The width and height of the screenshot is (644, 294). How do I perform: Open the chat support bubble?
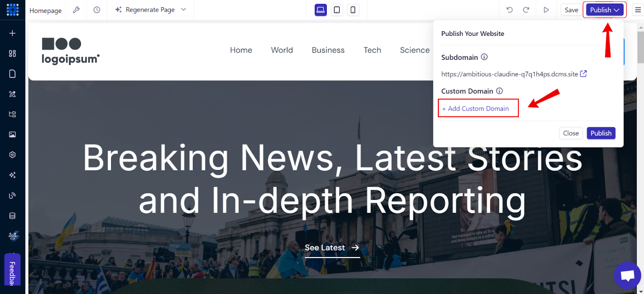pos(627,275)
